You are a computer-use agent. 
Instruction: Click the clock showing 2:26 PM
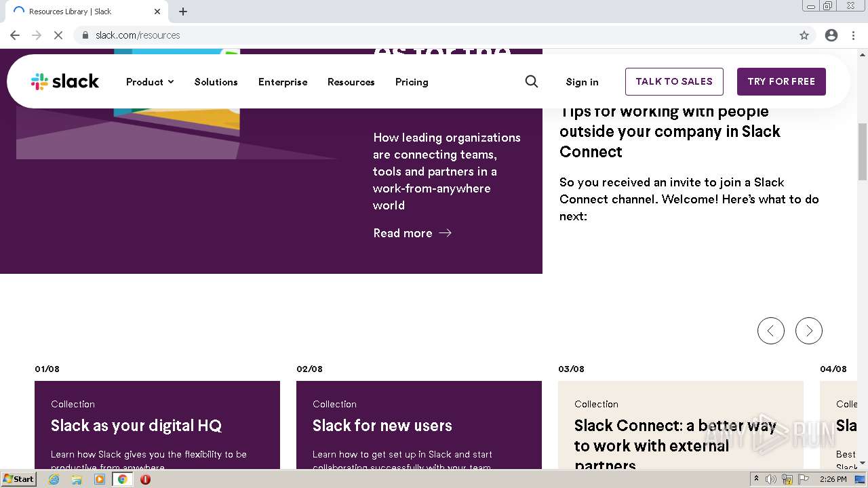(x=833, y=479)
